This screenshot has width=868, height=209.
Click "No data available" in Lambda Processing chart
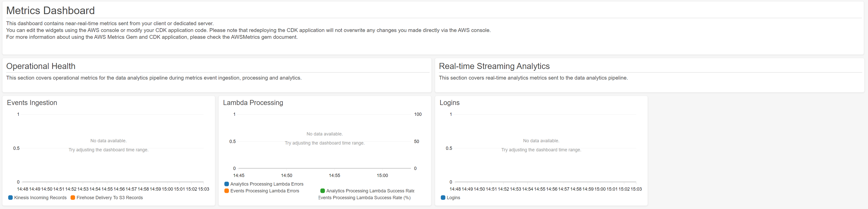[x=325, y=134]
